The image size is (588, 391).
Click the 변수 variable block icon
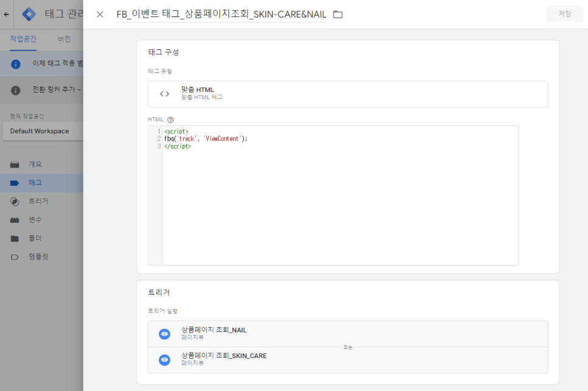pos(15,220)
